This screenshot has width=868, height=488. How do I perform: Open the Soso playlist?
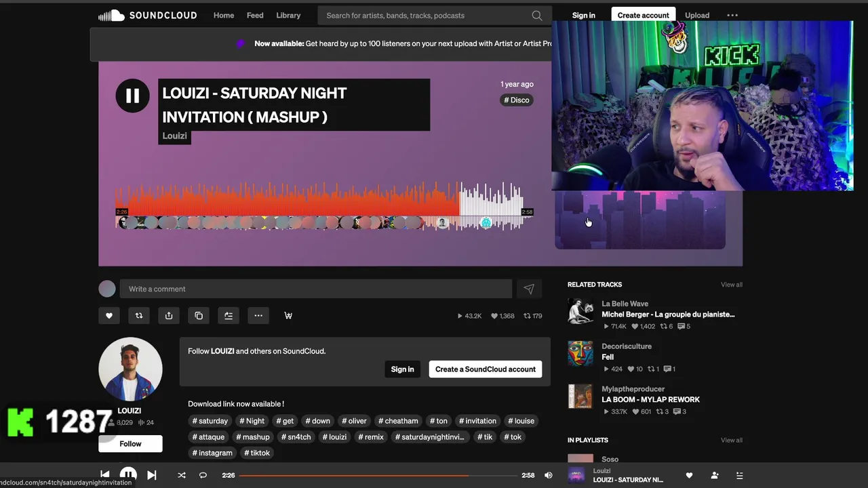610,459
